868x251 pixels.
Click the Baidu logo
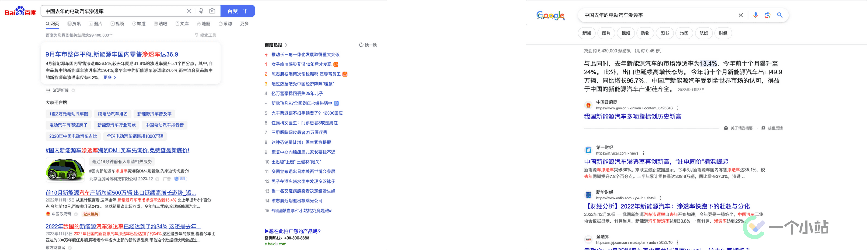20,11
